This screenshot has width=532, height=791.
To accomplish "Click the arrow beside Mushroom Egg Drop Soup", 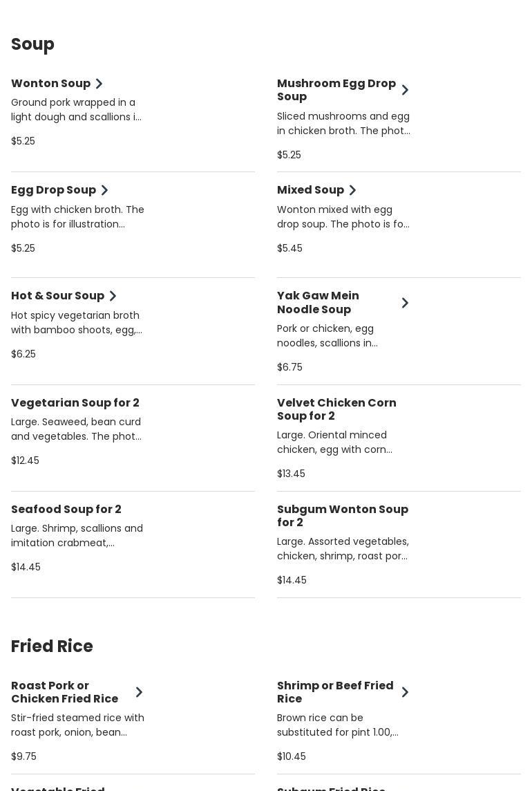I will 406,90.
